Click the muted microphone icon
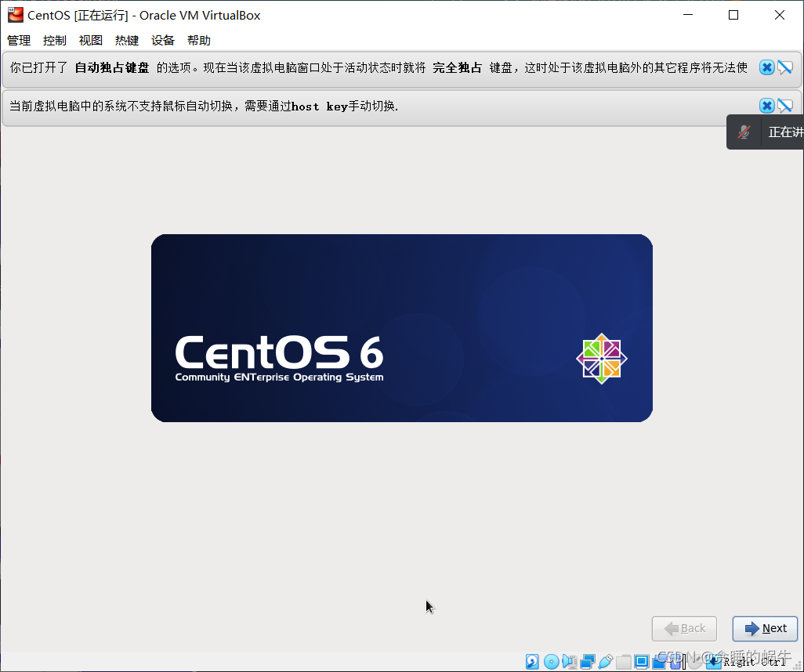Screen dimensions: 804x672 pos(744,132)
